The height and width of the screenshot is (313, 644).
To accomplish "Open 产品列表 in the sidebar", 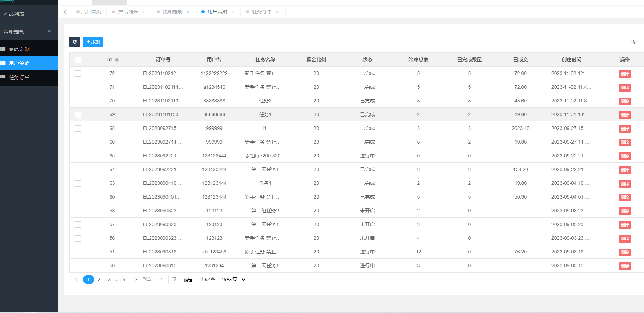I will (x=29, y=14).
